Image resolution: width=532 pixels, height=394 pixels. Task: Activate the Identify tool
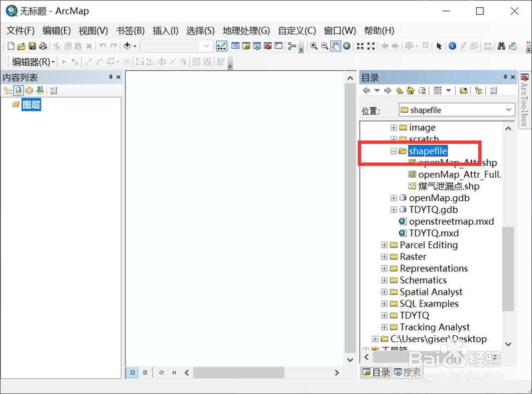point(452,46)
